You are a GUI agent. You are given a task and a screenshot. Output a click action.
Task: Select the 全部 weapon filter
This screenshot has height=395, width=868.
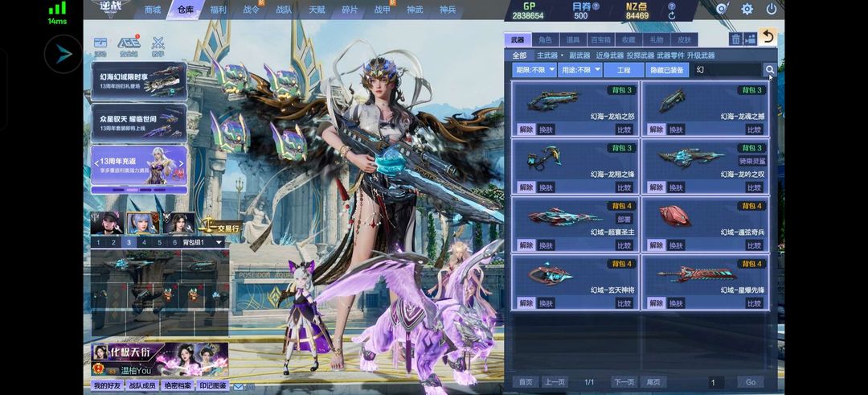pos(519,56)
